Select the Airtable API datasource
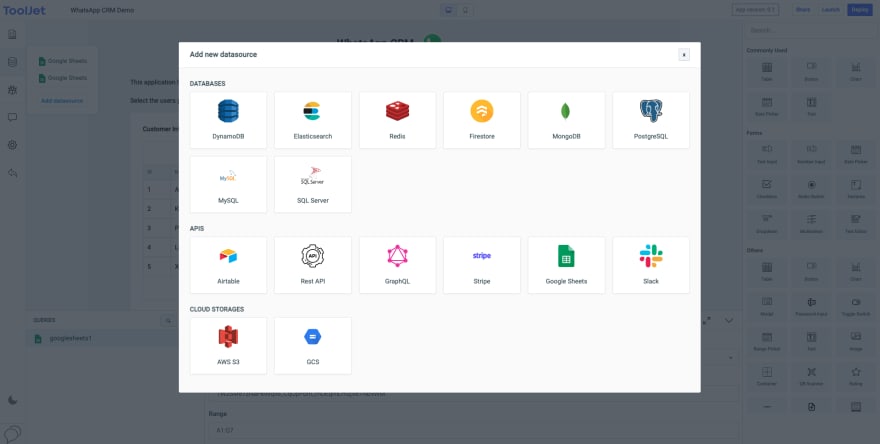 [228, 265]
